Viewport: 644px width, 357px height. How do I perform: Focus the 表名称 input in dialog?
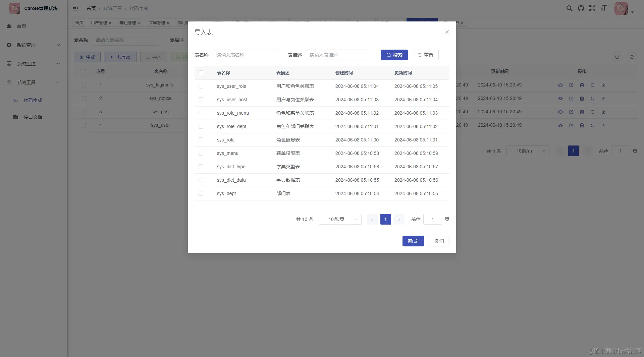pos(245,55)
